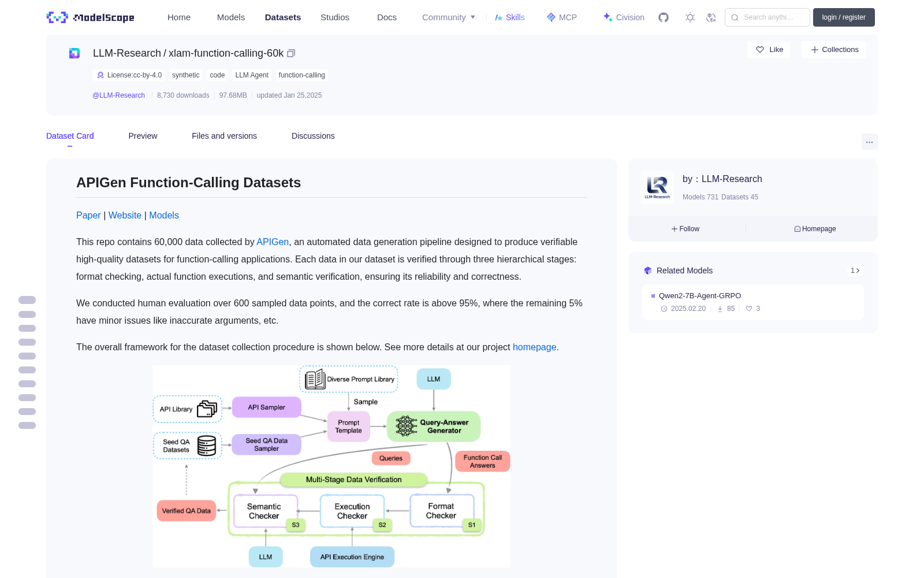Image resolution: width=924 pixels, height=578 pixels.
Task: Switch to the Preview tab
Action: point(143,136)
